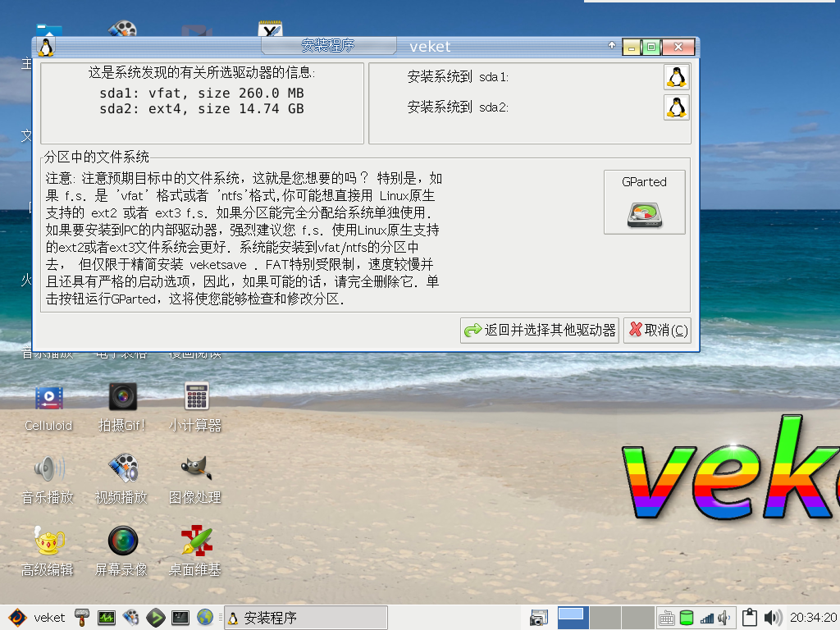This screenshot has width=840, height=630.
Task: Open 屏幕录像 screen recorder desktop icon
Action: point(121,551)
